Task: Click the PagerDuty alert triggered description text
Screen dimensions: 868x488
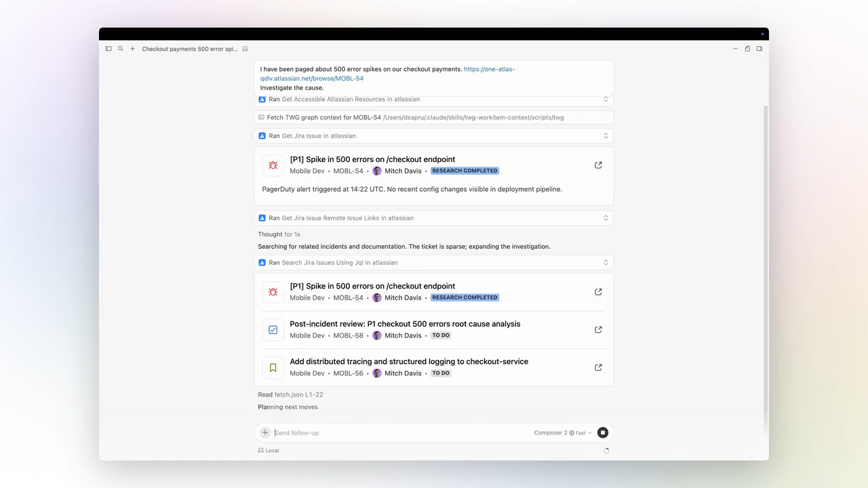Action: point(412,189)
